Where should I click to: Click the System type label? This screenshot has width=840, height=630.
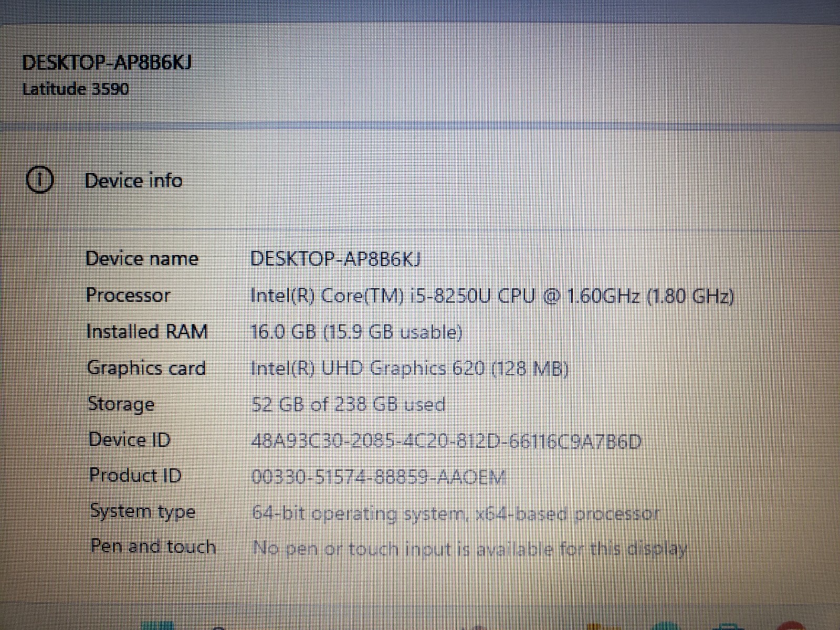point(143,511)
